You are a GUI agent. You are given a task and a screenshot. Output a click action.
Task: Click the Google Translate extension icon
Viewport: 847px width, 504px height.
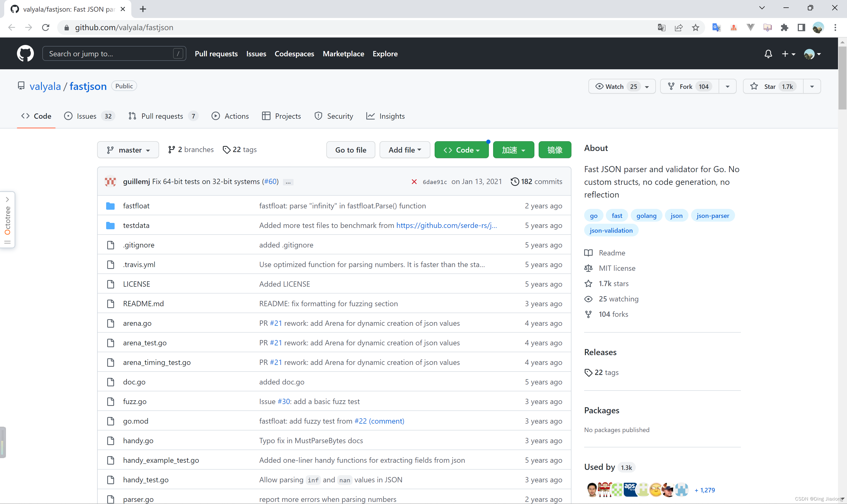coord(717,28)
